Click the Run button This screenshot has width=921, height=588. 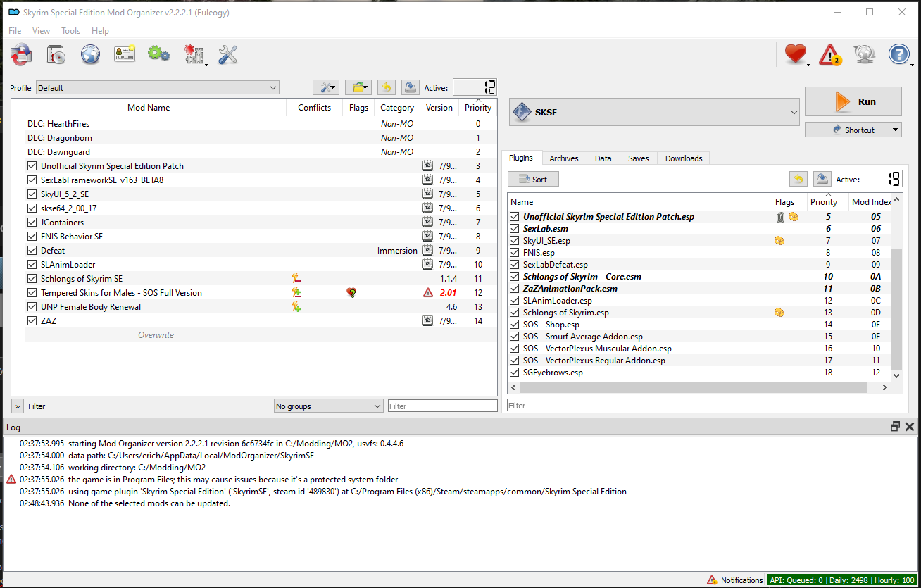(x=853, y=101)
